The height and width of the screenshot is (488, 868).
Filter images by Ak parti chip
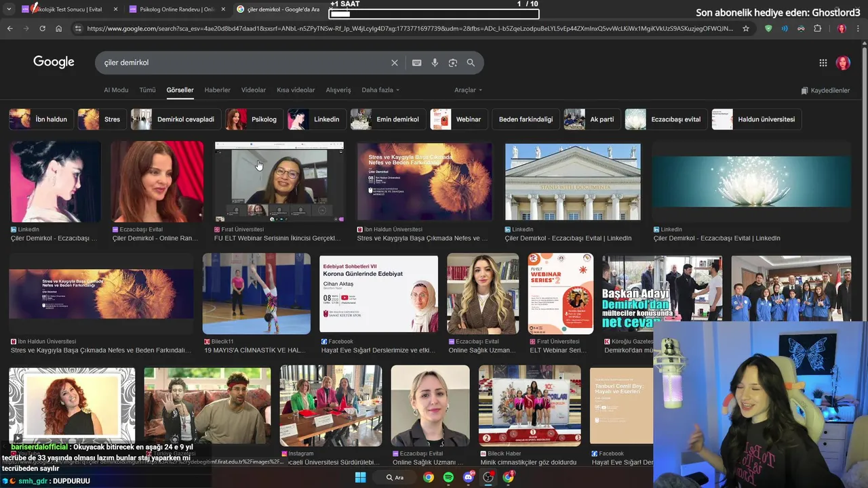[592, 119]
